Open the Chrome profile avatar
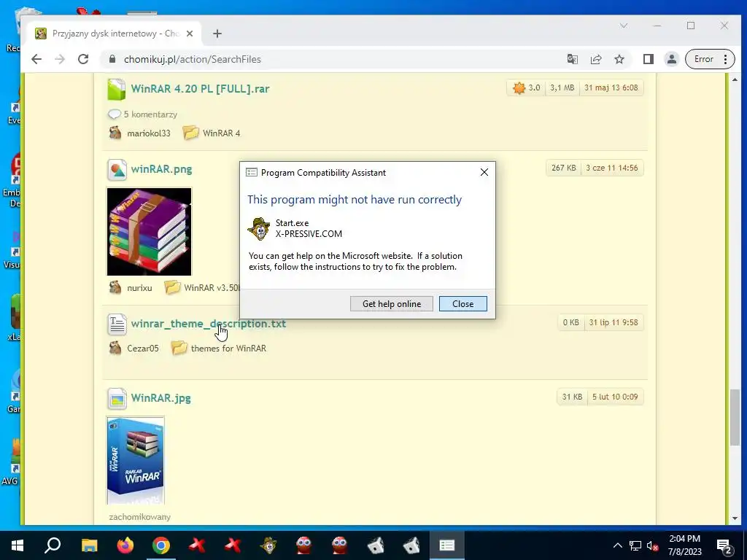Viewport: 747px width, 560px height. (x=671, y=59)
